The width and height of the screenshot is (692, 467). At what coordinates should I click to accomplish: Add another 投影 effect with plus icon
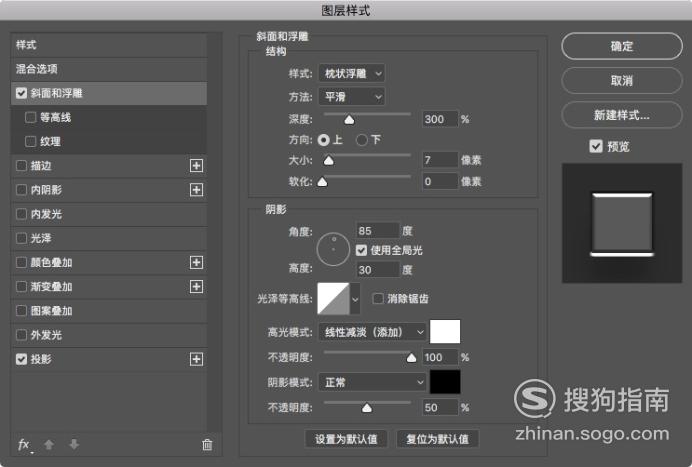pos(196,359)
